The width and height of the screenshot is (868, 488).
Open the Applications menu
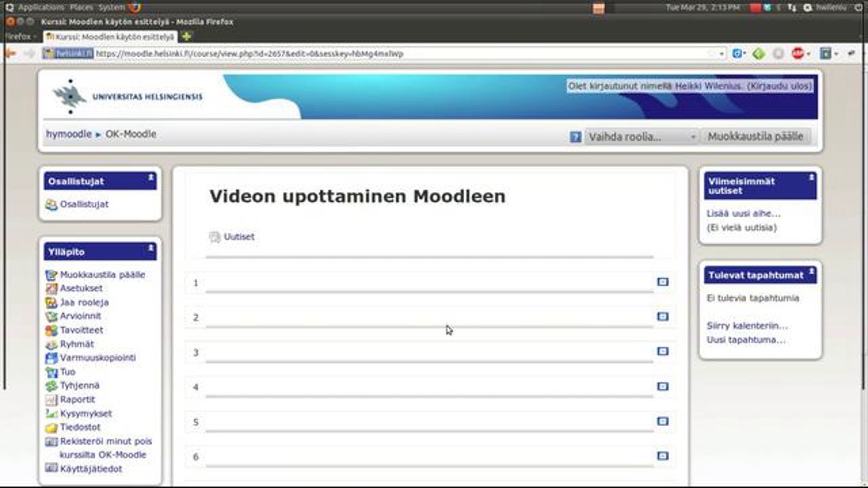pos(41,7)
